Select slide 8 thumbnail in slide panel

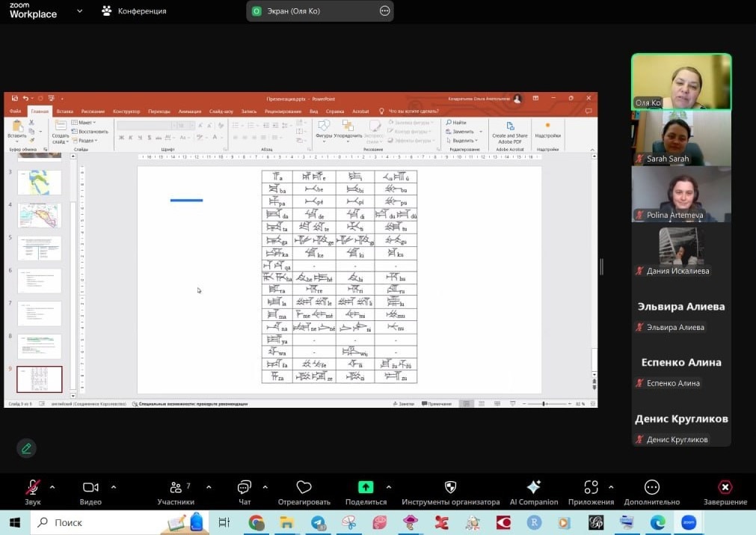(x=39, y=346)
